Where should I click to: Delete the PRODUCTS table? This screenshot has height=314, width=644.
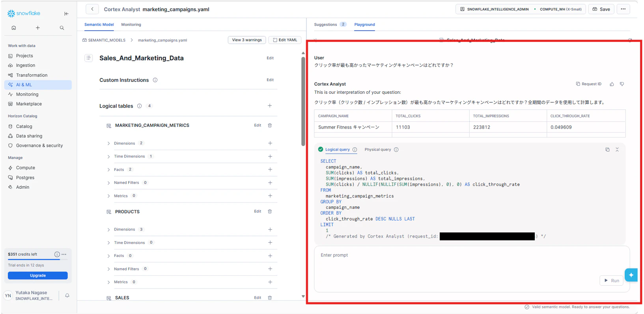pos(270,212)
